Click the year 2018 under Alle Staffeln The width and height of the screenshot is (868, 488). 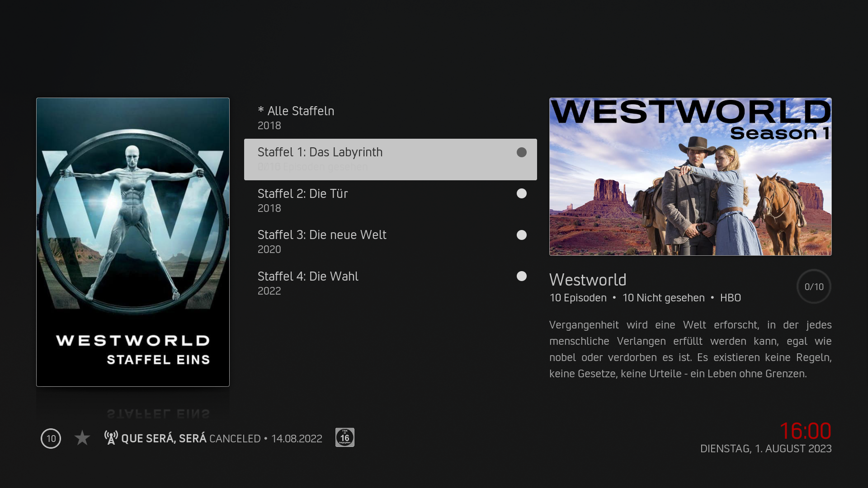[x=269, y=126]
